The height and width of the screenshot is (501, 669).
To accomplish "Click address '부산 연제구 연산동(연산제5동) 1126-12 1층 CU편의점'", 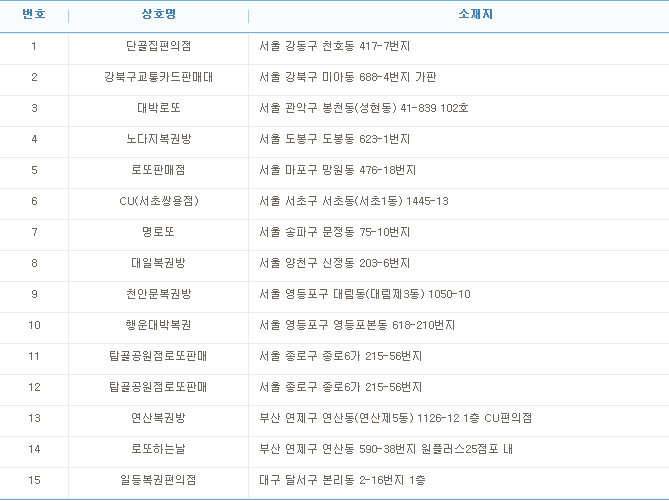I will (396, 418).
